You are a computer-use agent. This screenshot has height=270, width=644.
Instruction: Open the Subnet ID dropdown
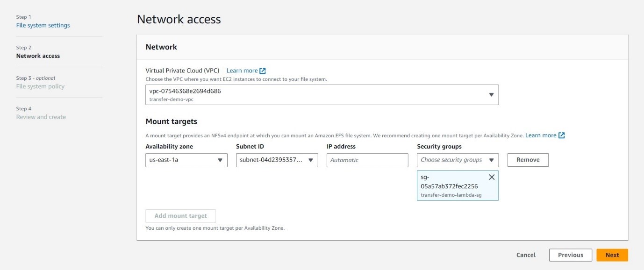click(277, 160)
